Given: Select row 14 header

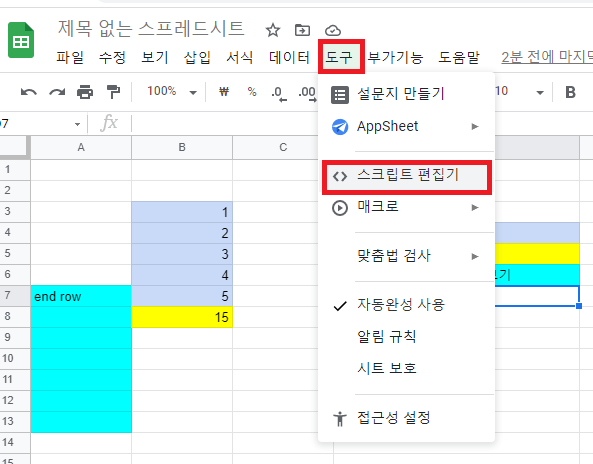Looking at the screenshot, I should tap(14, 443).
